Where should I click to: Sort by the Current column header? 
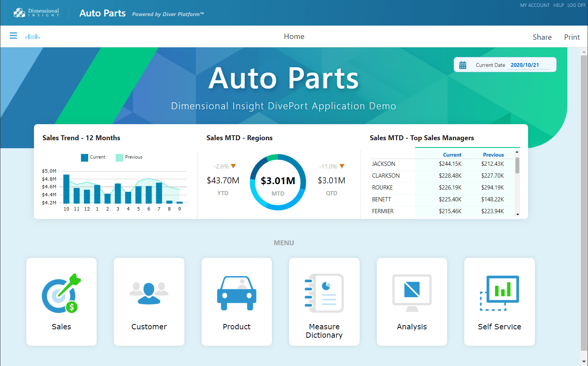click(x=452, y=155)
